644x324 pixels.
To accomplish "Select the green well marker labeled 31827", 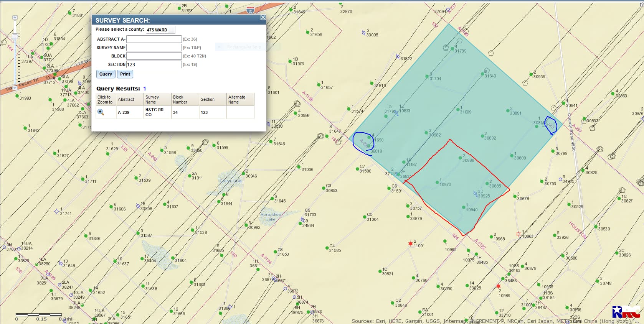I will click(x=54, y=153).
